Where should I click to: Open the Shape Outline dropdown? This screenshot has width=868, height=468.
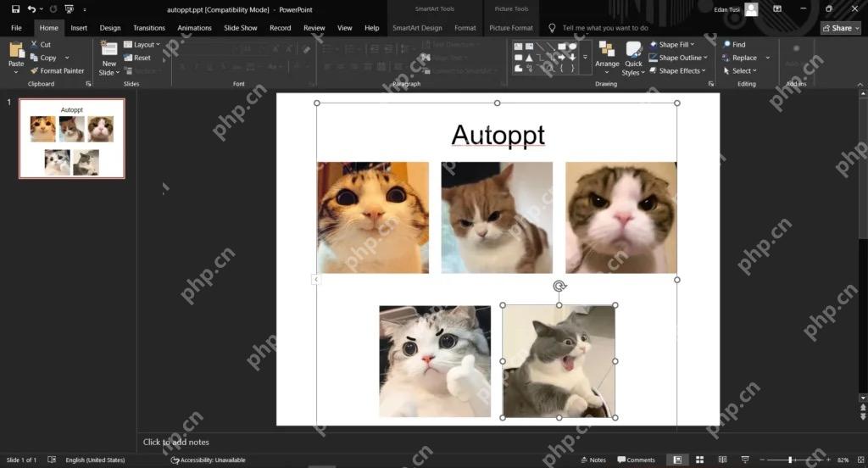point(678,58)
